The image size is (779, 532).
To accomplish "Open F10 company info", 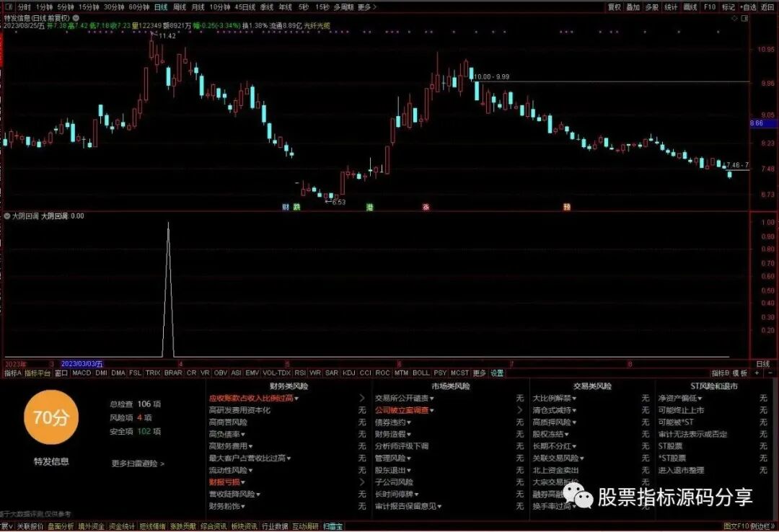I will [x=710, y=7].
